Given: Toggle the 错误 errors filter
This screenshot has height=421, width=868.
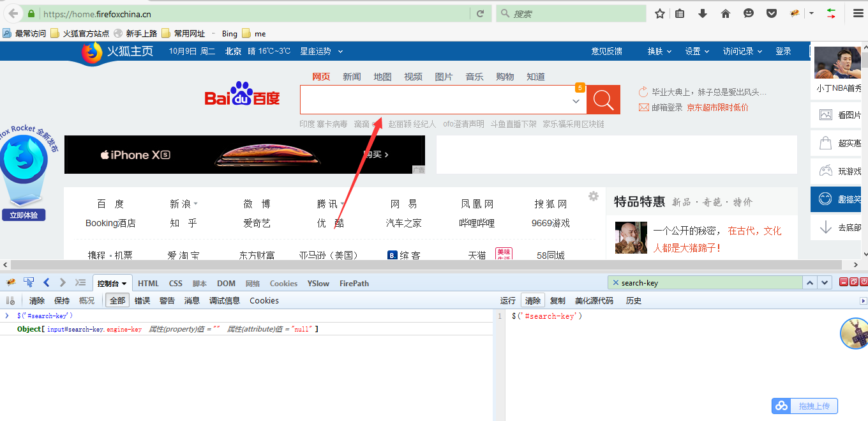Looking at the screenshot, I should (142, 300).
